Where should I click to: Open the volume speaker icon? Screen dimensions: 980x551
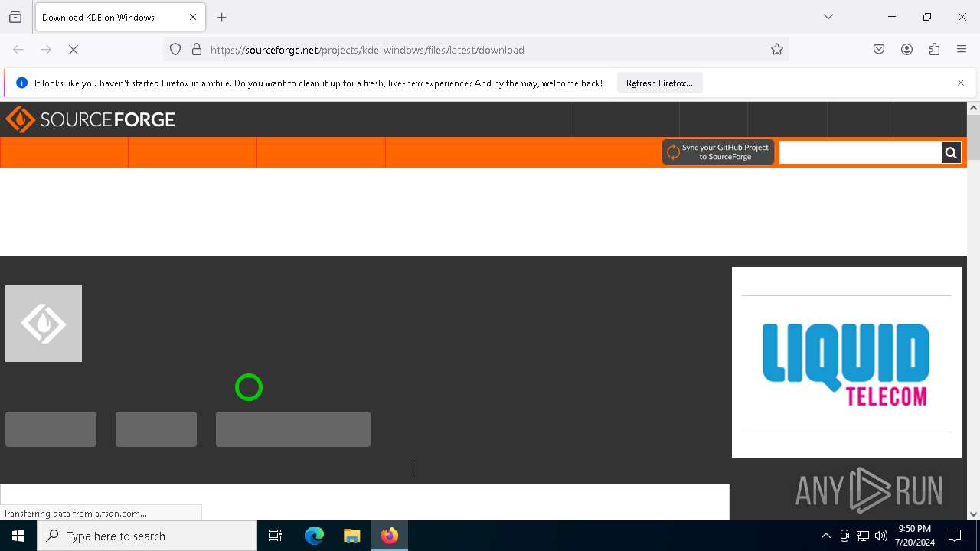(881, 536)
